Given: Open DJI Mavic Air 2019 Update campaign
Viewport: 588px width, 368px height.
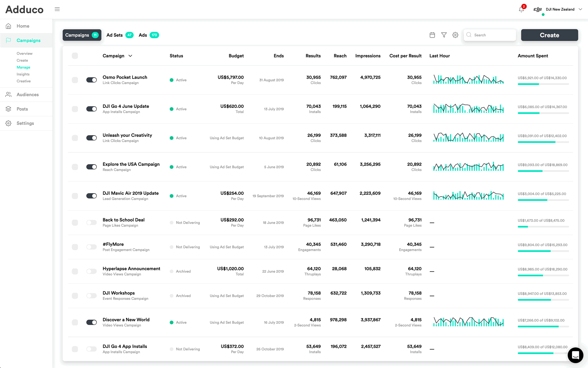Looking at the screenshot, I should point(131,193).
